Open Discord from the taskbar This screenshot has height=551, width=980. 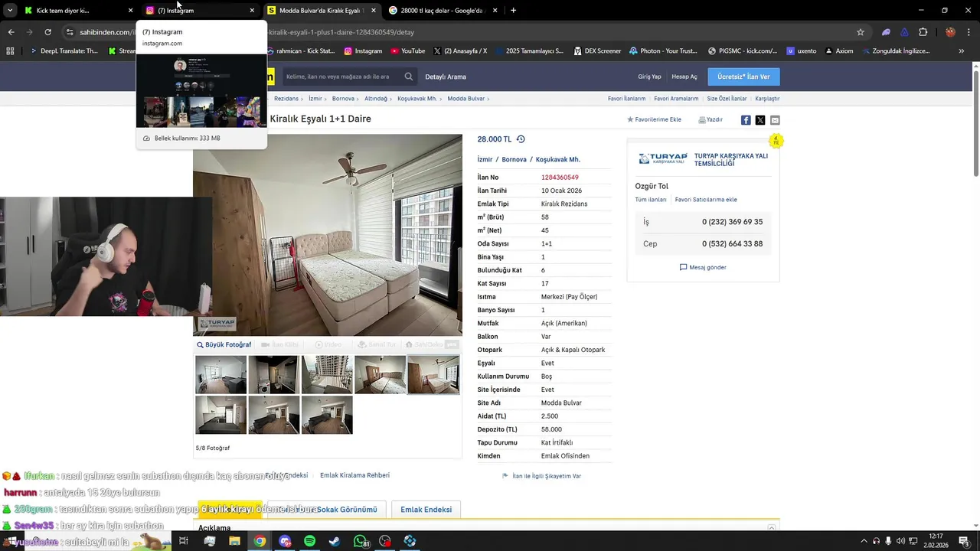tap(285, 541)
